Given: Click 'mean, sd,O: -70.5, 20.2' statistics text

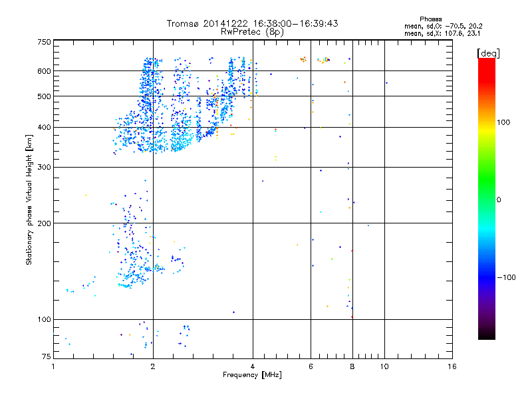Looking at the screenshot, I should coord(443,26).
